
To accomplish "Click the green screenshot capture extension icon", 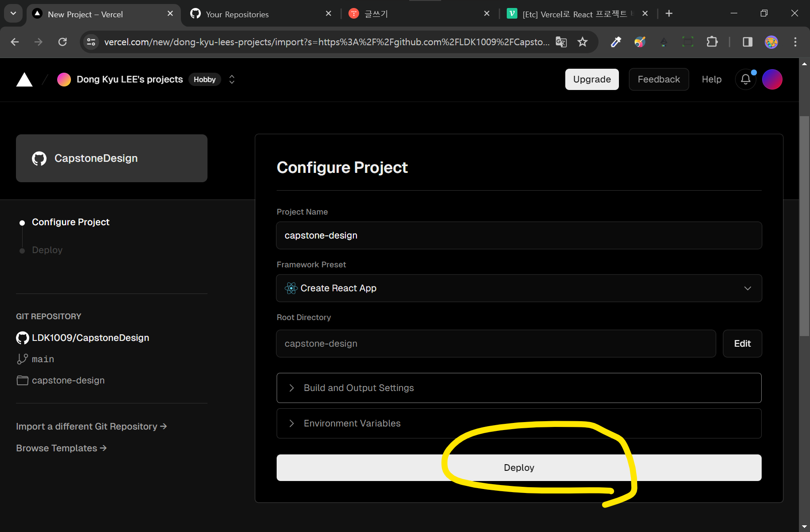I will 688,42.
